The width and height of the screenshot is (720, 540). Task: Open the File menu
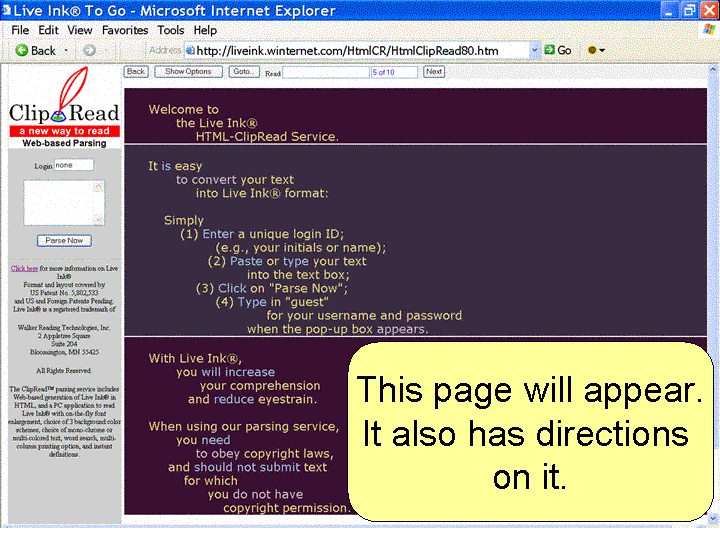(x=20, y=30)
